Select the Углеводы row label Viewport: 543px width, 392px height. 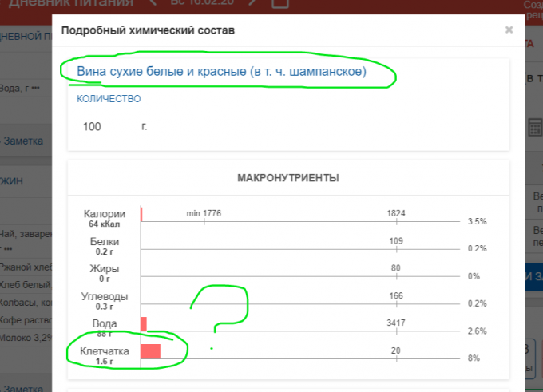point(104,296)
